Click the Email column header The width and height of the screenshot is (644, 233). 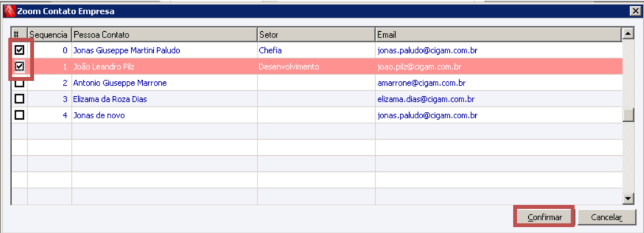coord(498,35)
